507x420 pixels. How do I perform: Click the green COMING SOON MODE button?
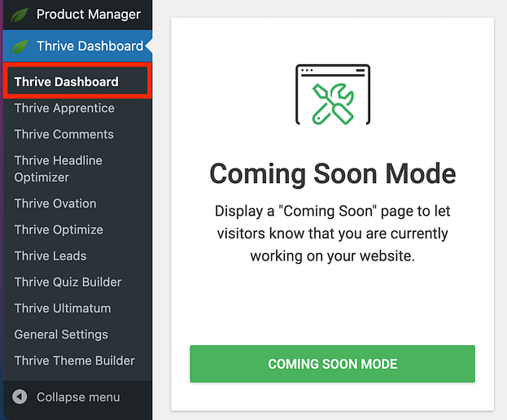[x=332, y=364]
